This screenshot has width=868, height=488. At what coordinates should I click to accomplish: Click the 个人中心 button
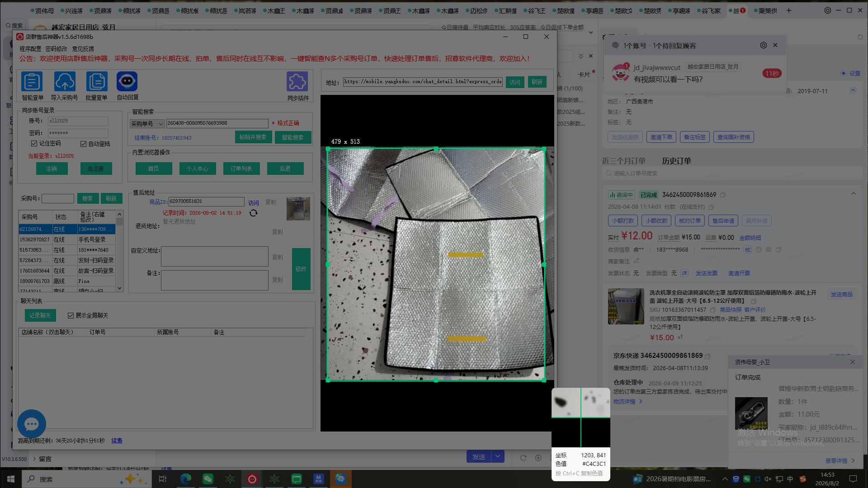[x=198, y=169]
